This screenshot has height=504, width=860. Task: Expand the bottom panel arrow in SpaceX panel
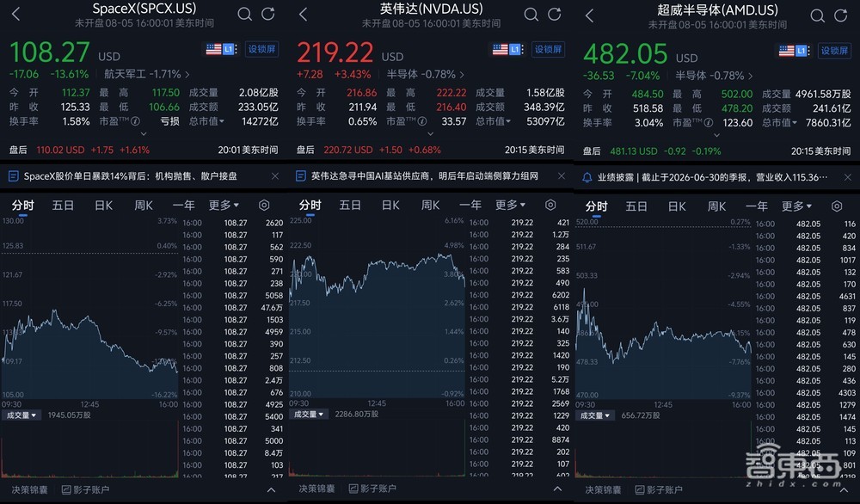tap(271, 489)
